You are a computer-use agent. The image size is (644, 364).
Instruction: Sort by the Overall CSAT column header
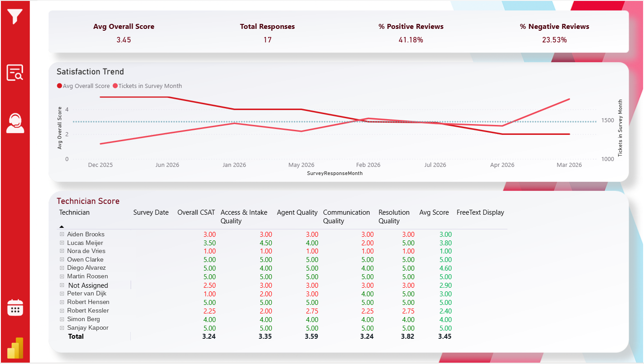coord(196,212)
